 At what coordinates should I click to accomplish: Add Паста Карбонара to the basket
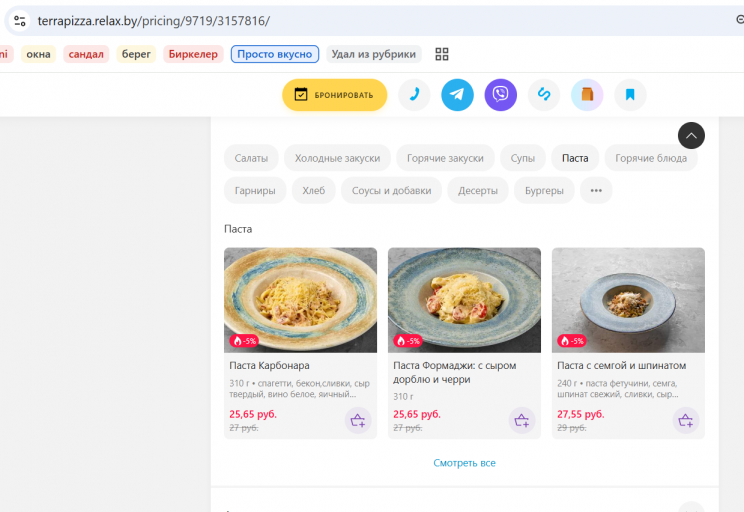(x=358, y=420)
